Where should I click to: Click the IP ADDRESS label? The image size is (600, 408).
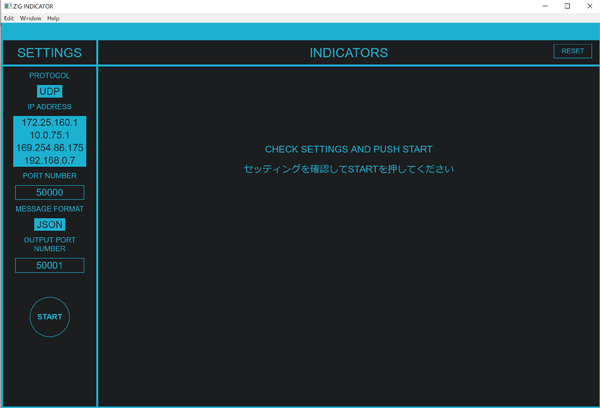click(50, 107)
